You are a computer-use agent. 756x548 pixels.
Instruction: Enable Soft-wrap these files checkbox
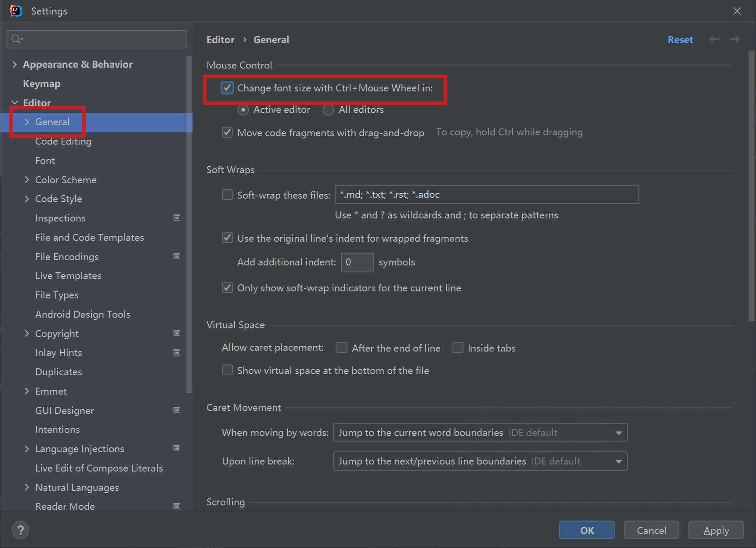227,195
